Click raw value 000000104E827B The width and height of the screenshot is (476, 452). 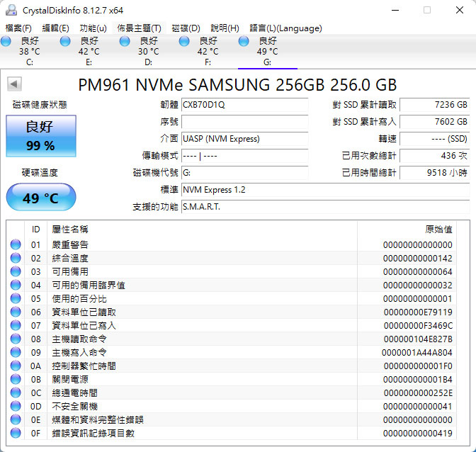point(418,339)
